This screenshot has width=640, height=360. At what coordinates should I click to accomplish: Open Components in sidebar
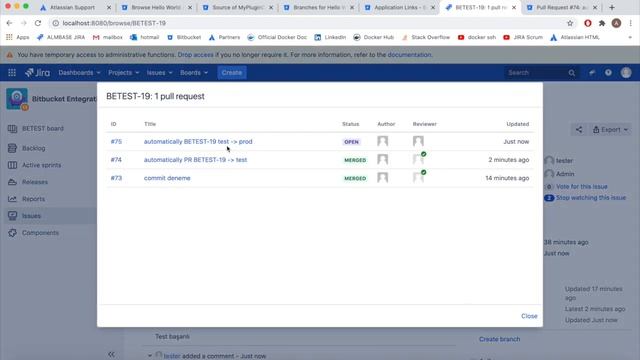click(40, 233)
